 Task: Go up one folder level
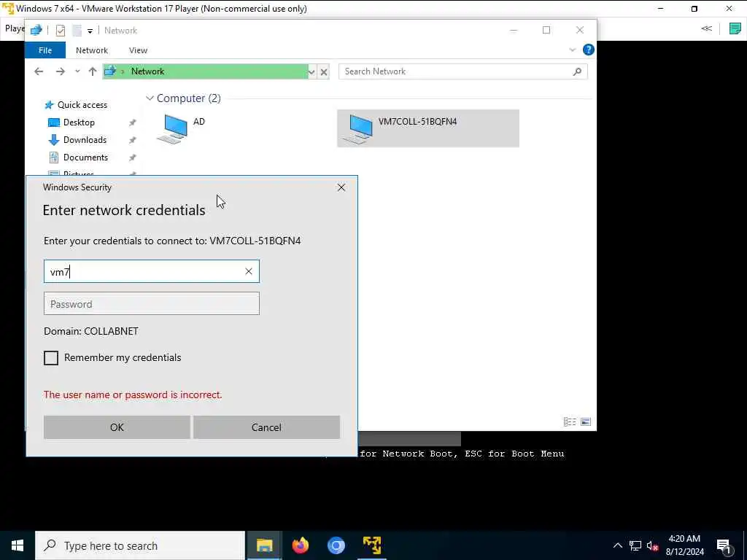(x=93, y=71)
